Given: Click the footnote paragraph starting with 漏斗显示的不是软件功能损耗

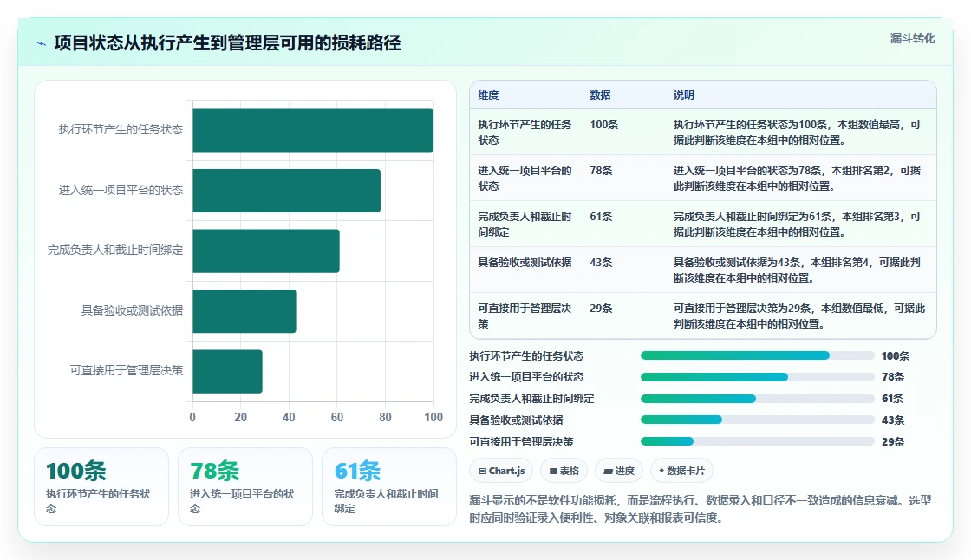Looking at the screenshot, I should tap(701, 509).
